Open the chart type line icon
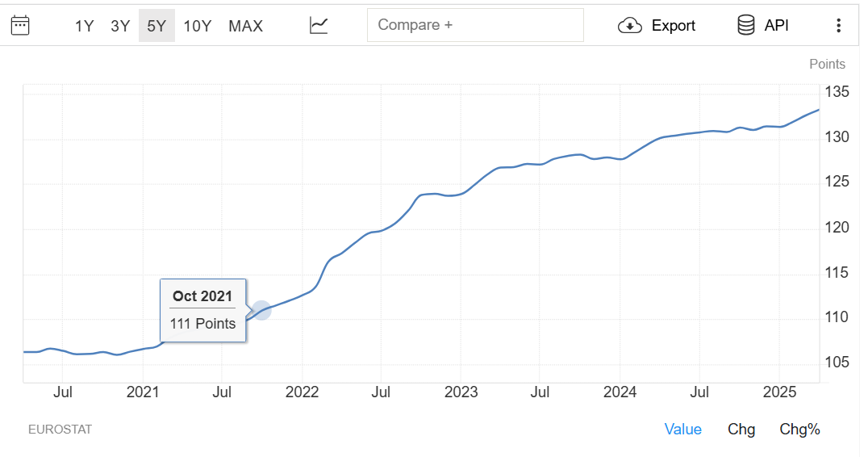Screen dimensions: 868x457 click(319, 26)
